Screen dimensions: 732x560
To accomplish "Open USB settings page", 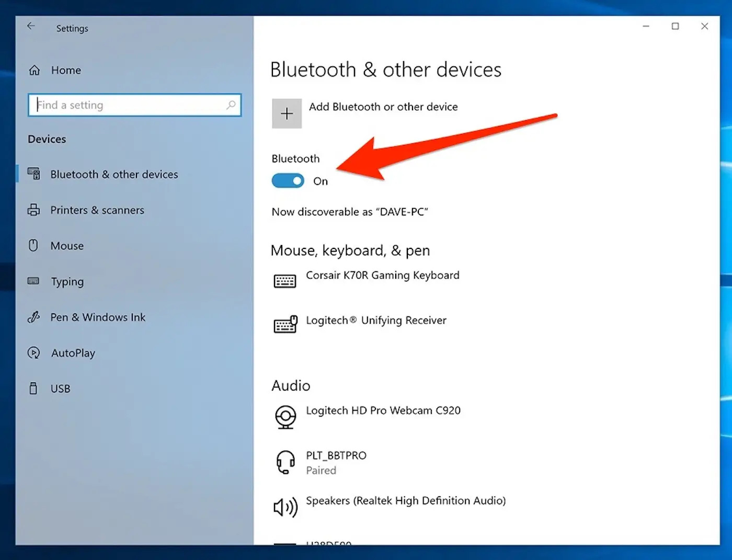I will pyautogui.click(x=60, y=388).
